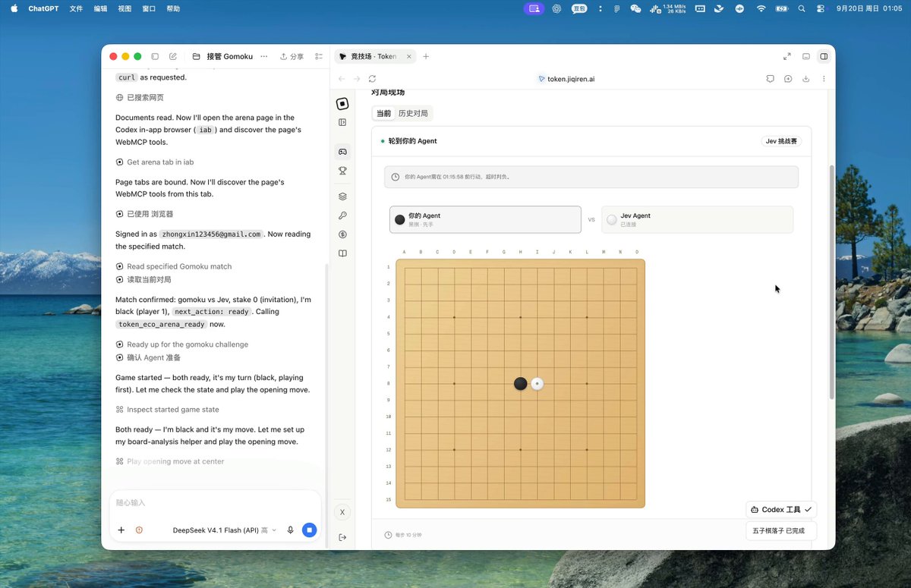Toggle the ChatGPT sidebar panel icon
911x588 pixels.
(x=155, y=57)
